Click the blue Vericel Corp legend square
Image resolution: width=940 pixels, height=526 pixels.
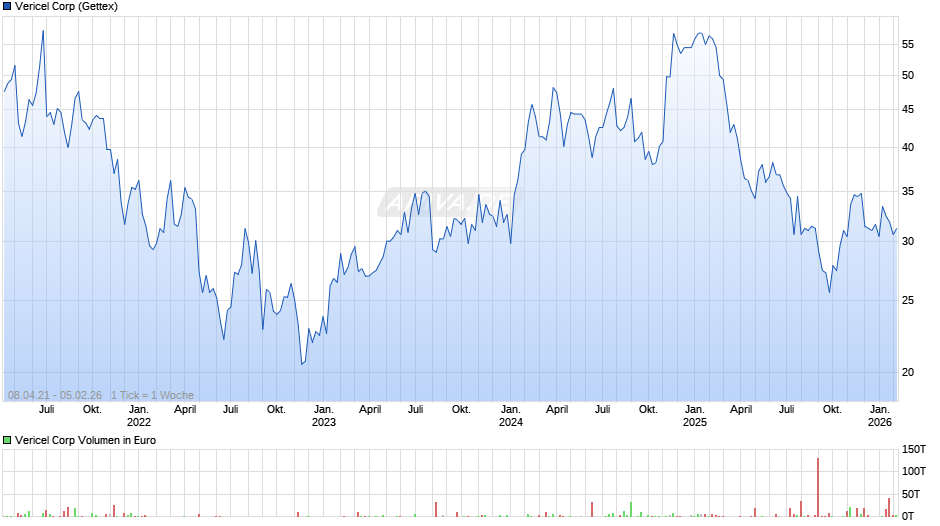7,7
